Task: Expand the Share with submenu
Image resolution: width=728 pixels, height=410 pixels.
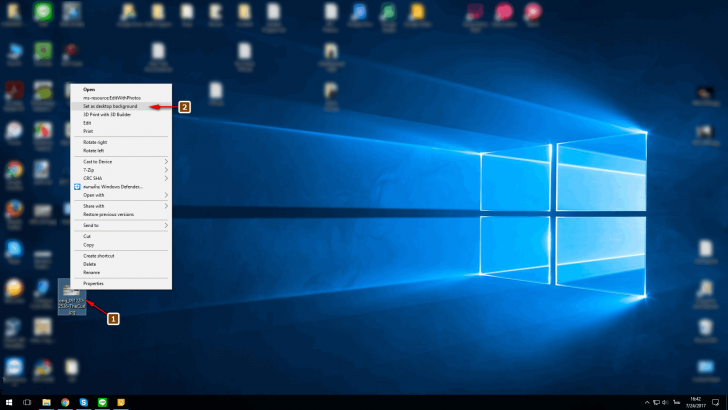Action: coord(121,206)
